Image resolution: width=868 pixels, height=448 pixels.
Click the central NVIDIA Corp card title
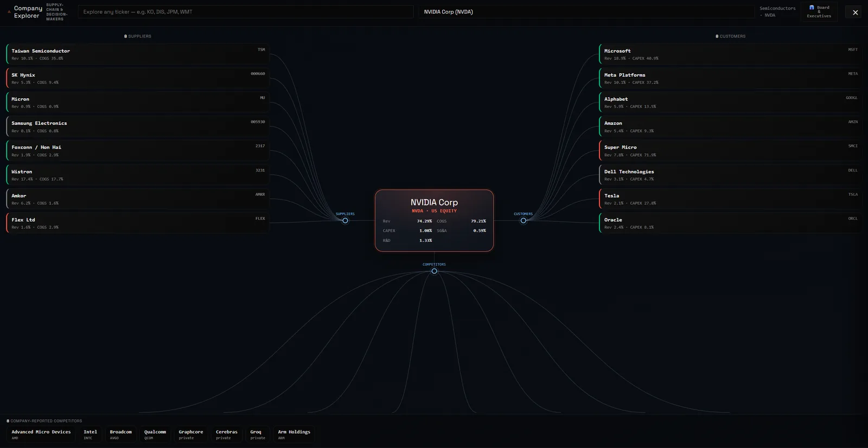(434, 202)
